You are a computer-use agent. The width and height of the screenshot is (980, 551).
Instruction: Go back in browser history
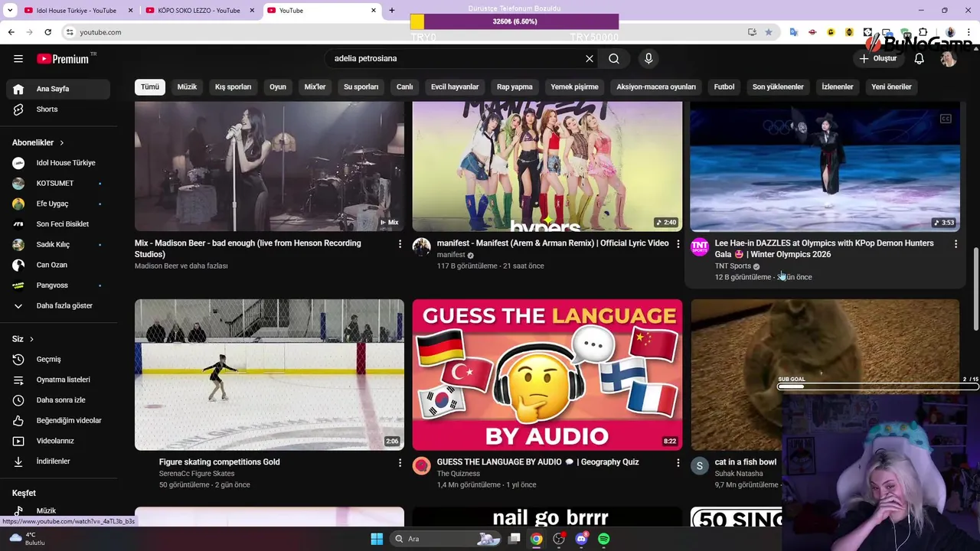[11, 32]
